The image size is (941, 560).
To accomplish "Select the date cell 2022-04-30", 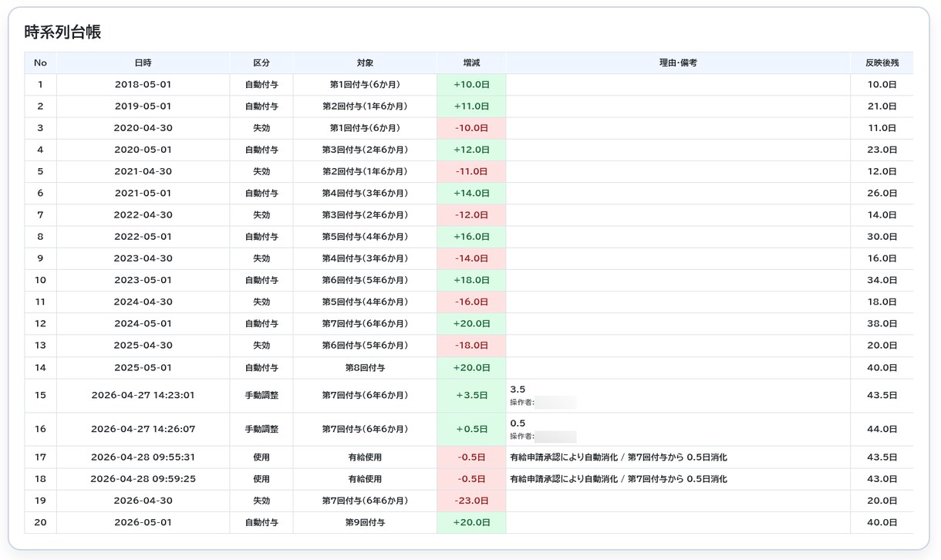I will [143, 215].
